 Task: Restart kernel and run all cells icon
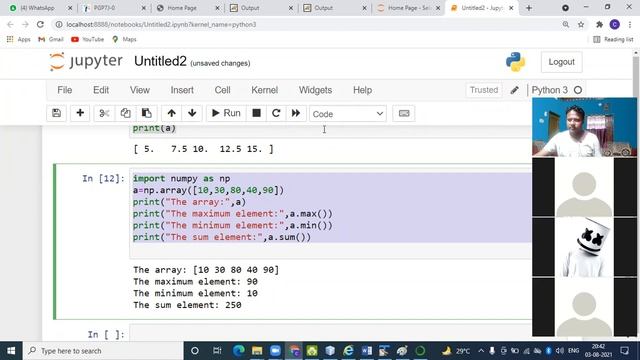(x=296, y=113)
